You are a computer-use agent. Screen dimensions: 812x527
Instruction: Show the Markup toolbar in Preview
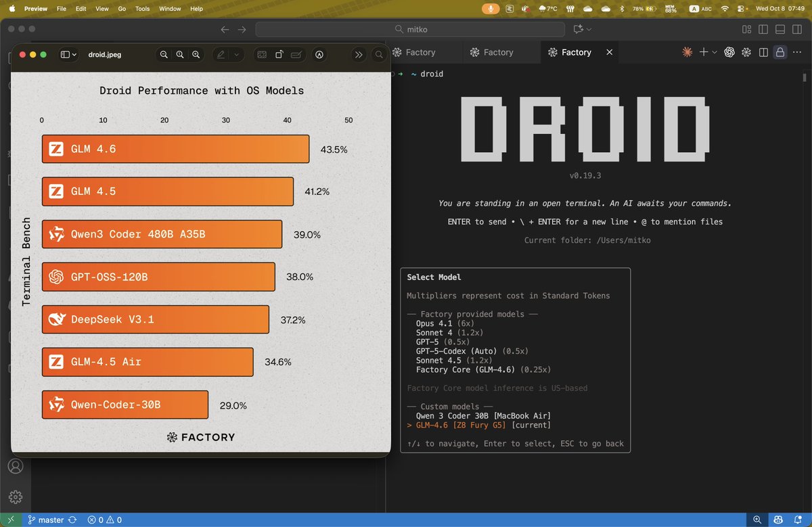[319, 55]
